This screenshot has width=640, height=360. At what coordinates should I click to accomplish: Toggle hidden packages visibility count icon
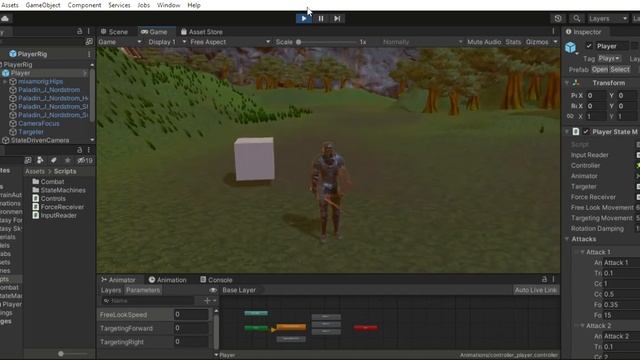(x=85, y=160)
